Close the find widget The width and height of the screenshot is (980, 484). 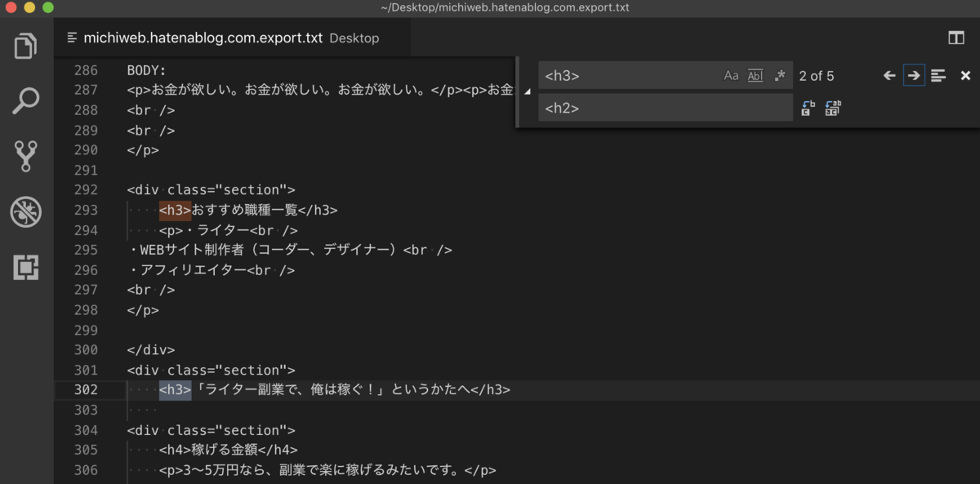pyautogui.click(x=965, y=76)
